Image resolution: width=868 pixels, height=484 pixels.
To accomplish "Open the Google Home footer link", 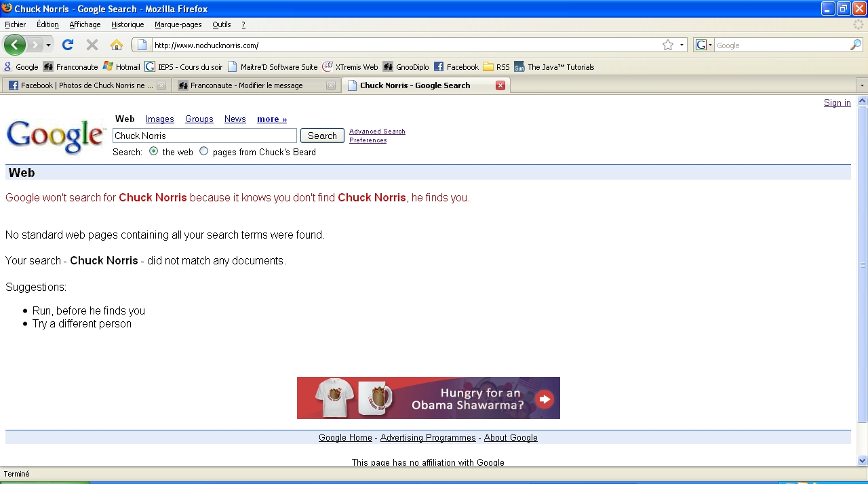I will pos(345,438).
